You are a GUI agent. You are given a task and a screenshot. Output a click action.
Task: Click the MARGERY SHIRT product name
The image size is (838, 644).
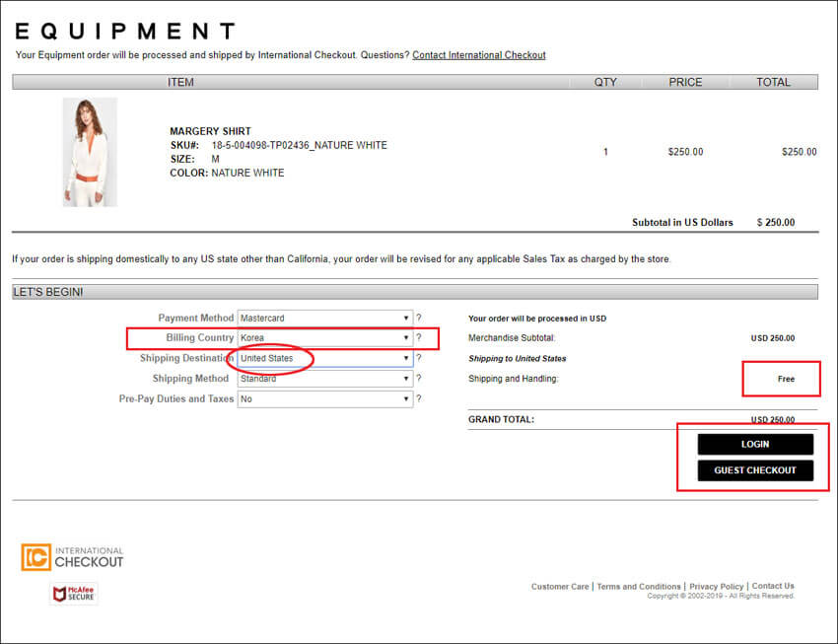[210, 131]
